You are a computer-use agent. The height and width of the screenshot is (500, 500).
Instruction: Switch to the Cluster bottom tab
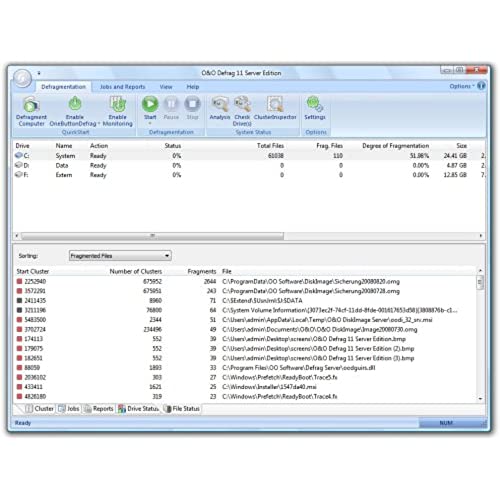(39, 409)
